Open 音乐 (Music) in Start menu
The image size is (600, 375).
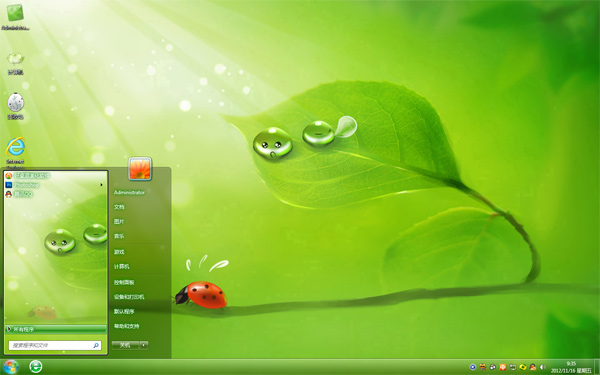coord(119,236)
